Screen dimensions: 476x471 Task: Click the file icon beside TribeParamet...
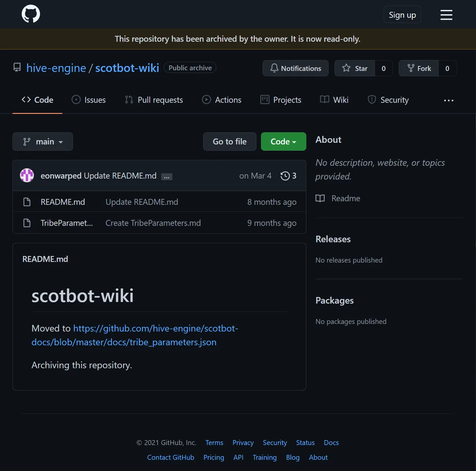27,223
